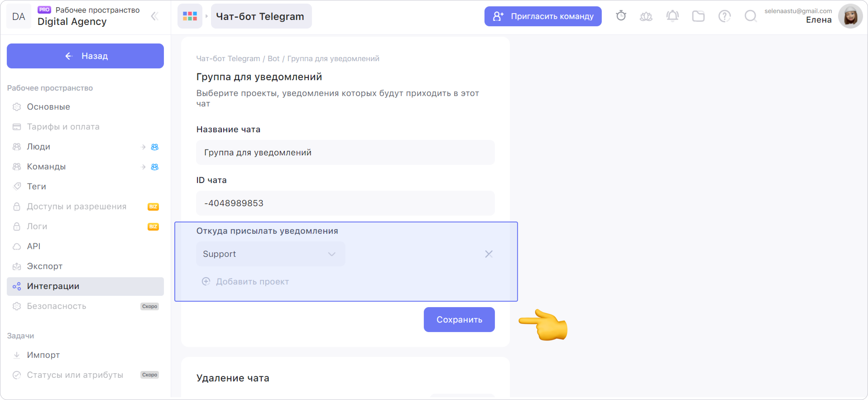Click the ID чата input field

[x=345, y=203]
